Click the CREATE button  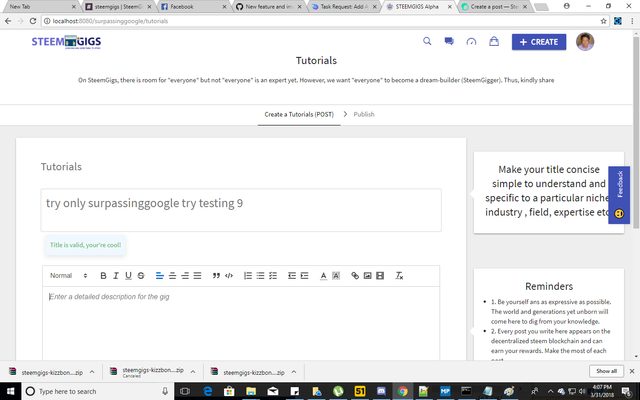[539, 42]
